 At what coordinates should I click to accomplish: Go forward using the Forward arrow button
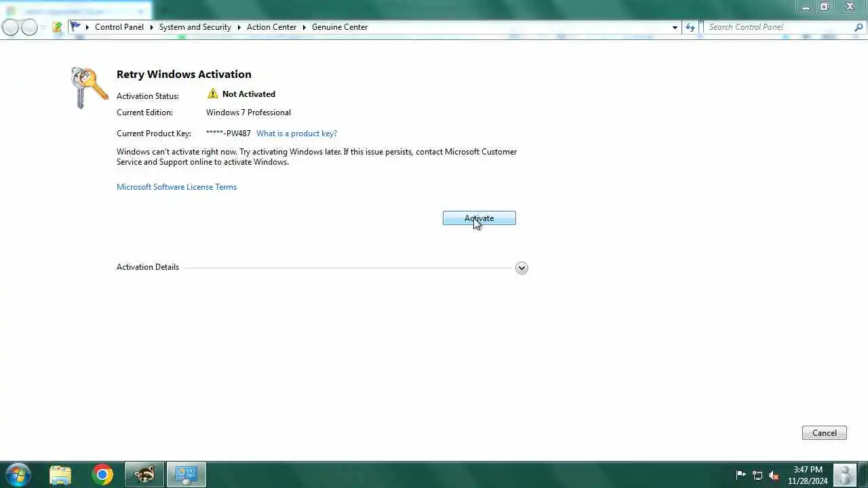click(29, 27)
